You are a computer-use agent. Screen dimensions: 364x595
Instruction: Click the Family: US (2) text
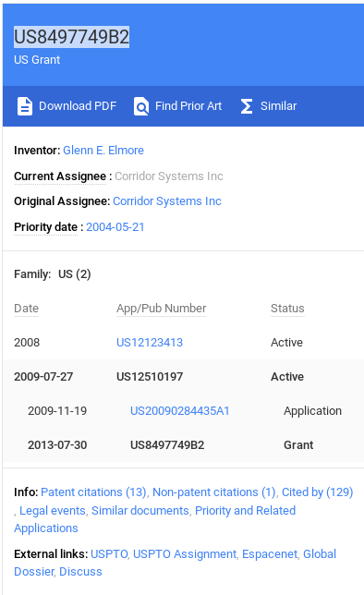click(x=53, y=274)
